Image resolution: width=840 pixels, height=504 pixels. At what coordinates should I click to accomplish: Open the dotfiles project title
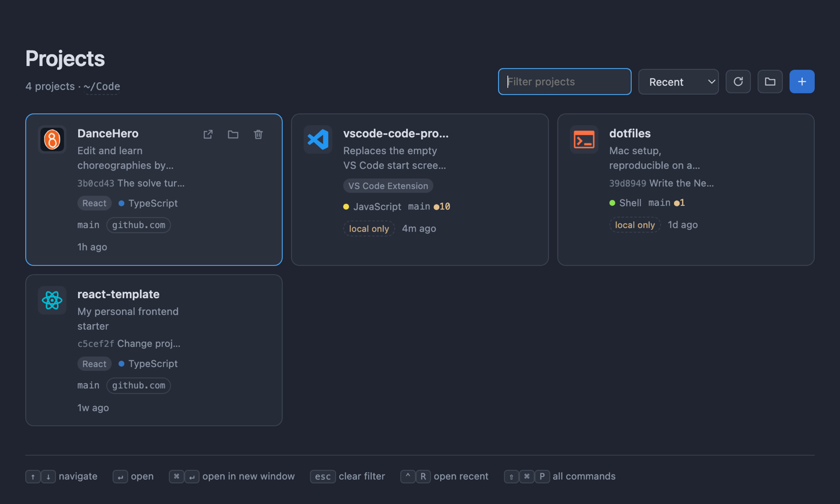point(630,133)
